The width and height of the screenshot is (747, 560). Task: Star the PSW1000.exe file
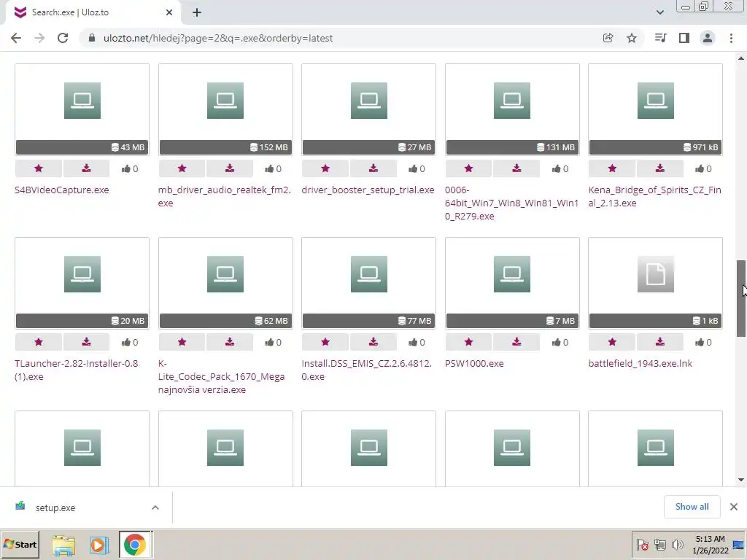tap(469, 342)
